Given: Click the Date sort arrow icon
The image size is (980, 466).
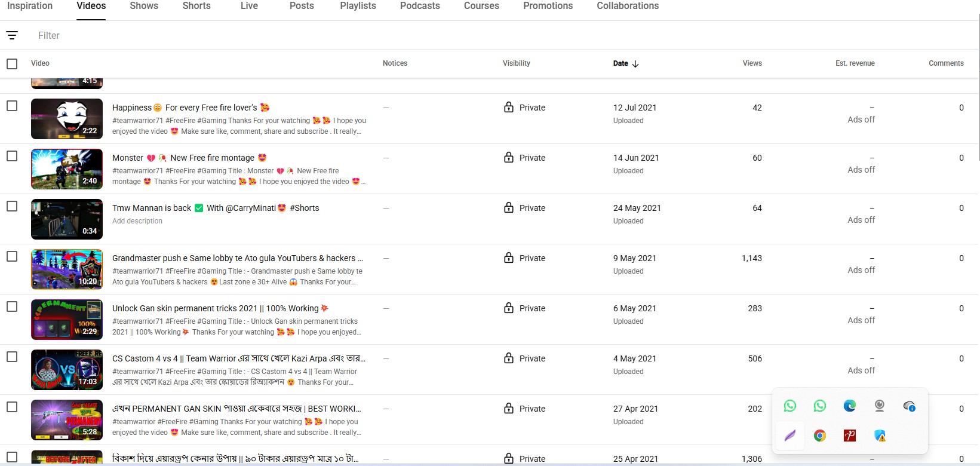Looking at the screenshot, I should (635, 64).
